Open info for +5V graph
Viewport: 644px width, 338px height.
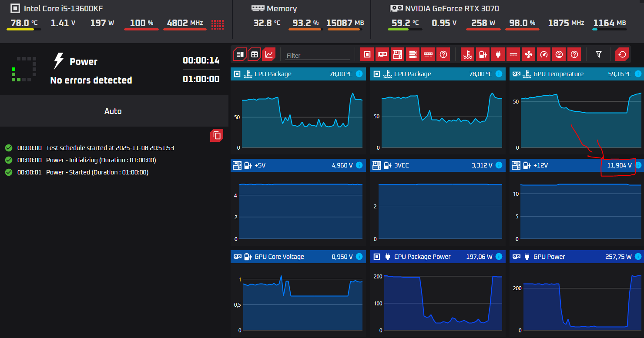(x=359, y=165)
